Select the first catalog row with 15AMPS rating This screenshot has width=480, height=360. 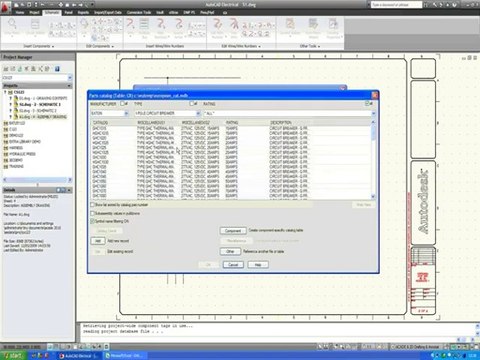[231, 128]
